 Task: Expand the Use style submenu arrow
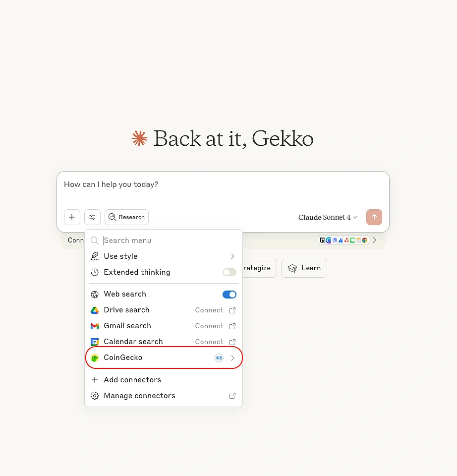click(x=232, y=256)
